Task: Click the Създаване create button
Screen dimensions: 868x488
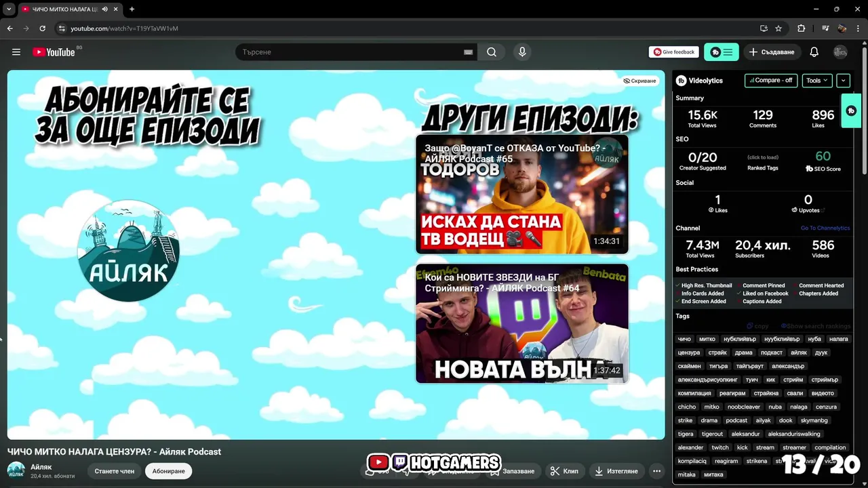Action: click(772, 52)
